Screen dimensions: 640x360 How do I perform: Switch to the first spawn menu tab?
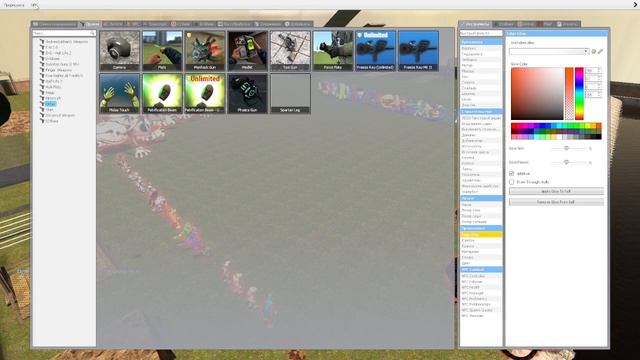[x=54, y=24]
